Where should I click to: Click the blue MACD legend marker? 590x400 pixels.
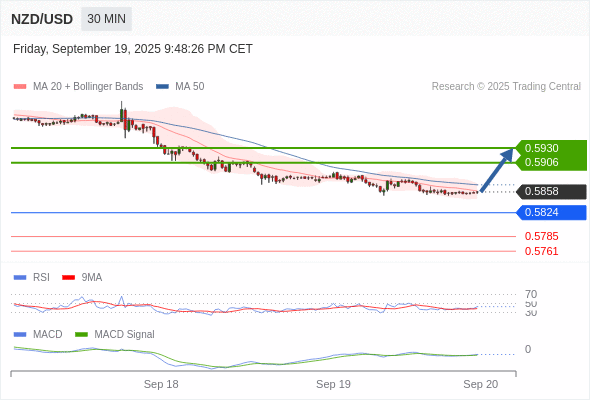pyautogui.click(x=20, y=335)
